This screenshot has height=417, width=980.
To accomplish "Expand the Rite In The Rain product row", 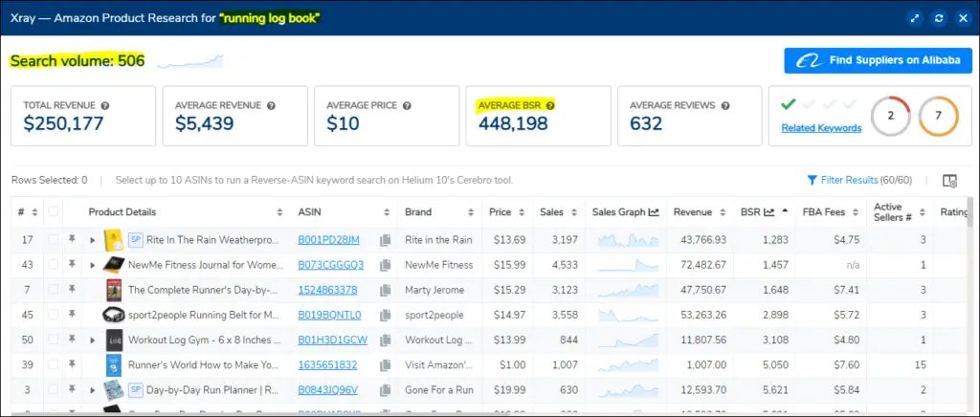I will (93, 240).
